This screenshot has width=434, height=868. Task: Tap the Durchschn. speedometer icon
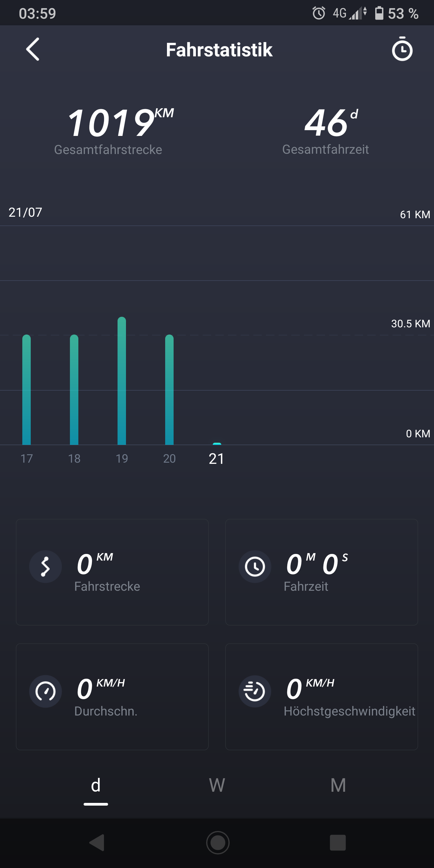[46, 691]
